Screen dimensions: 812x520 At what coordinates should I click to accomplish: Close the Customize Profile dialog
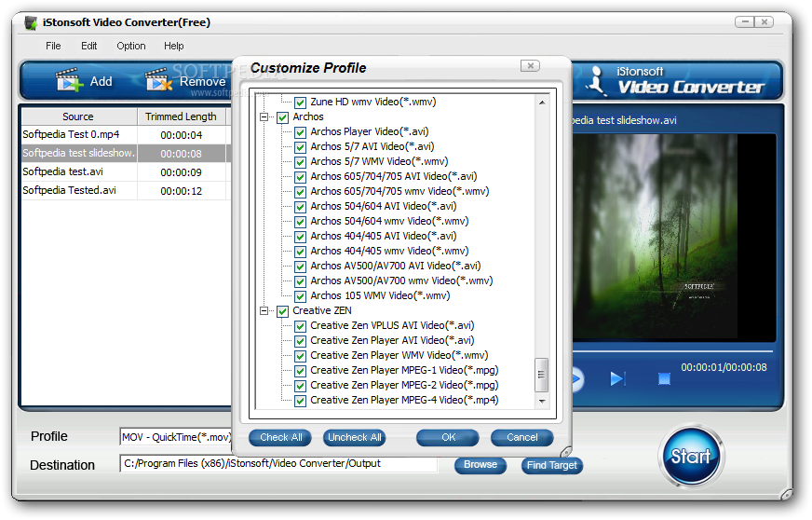tap(530, 66)
